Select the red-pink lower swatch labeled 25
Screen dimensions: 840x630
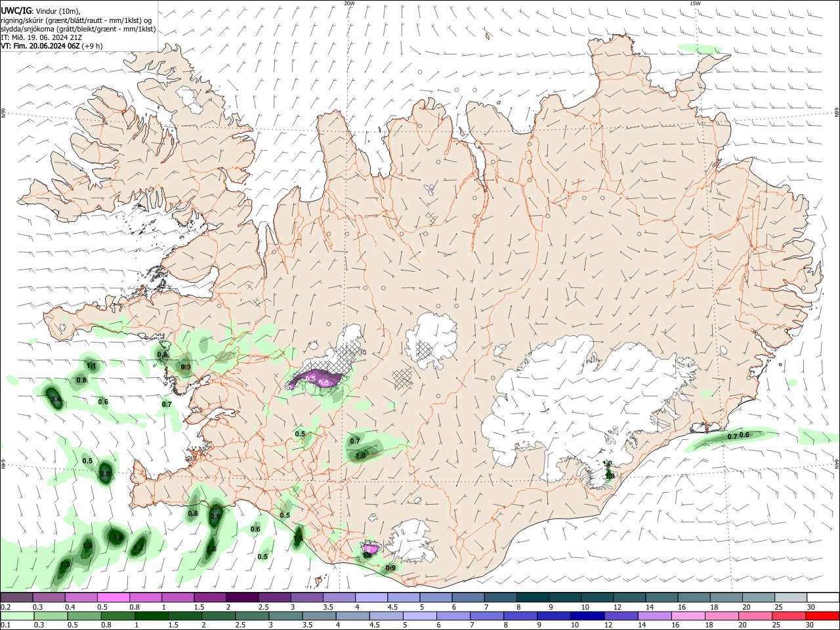pos(789,616)
